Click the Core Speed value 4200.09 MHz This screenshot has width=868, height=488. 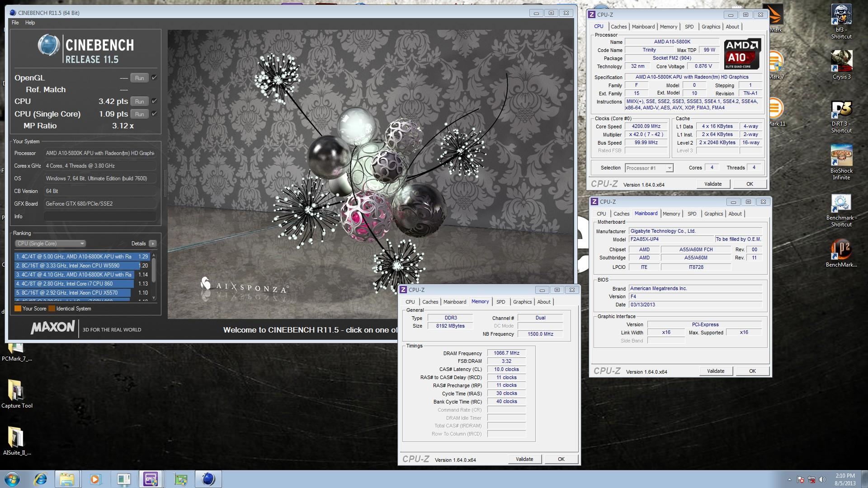[646, 127]
